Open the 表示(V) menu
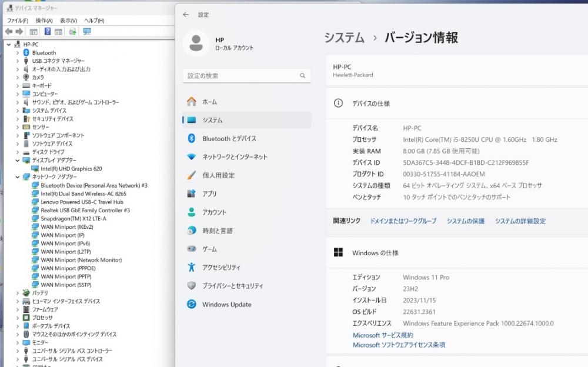Viewport: 588px width, 367px height. 68,20
